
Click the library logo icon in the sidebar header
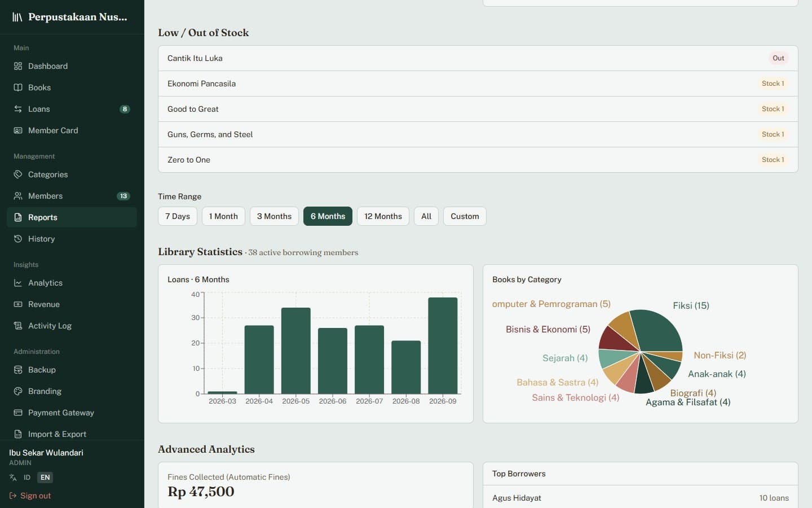[17, 17]
